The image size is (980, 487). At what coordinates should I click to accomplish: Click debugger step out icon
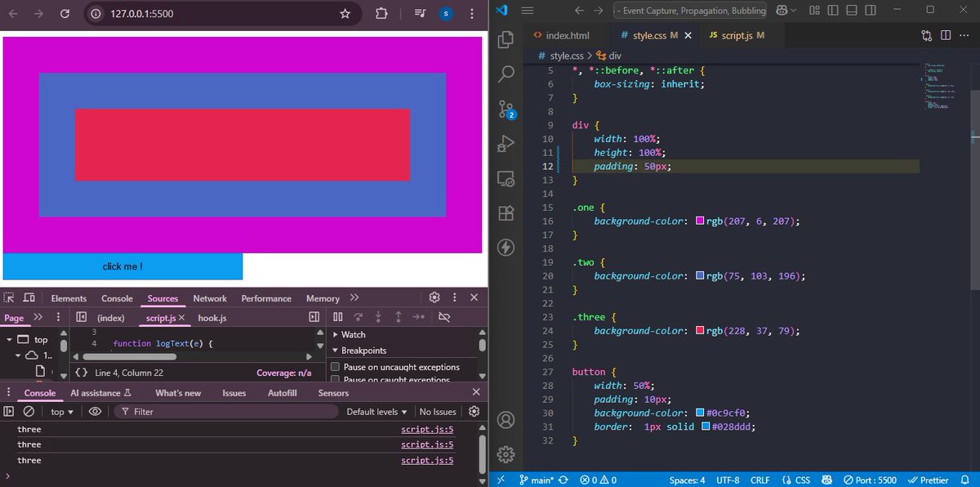click(x=399, y=317)
